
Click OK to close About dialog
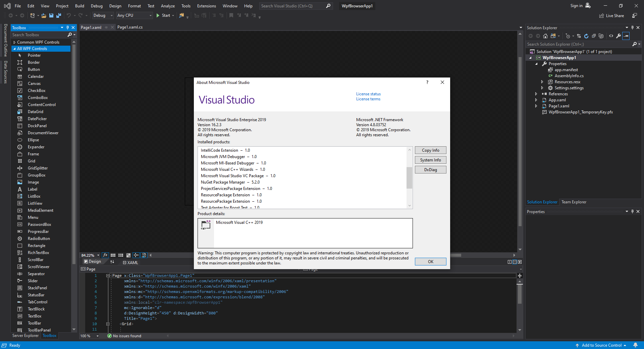pos(430,262)
